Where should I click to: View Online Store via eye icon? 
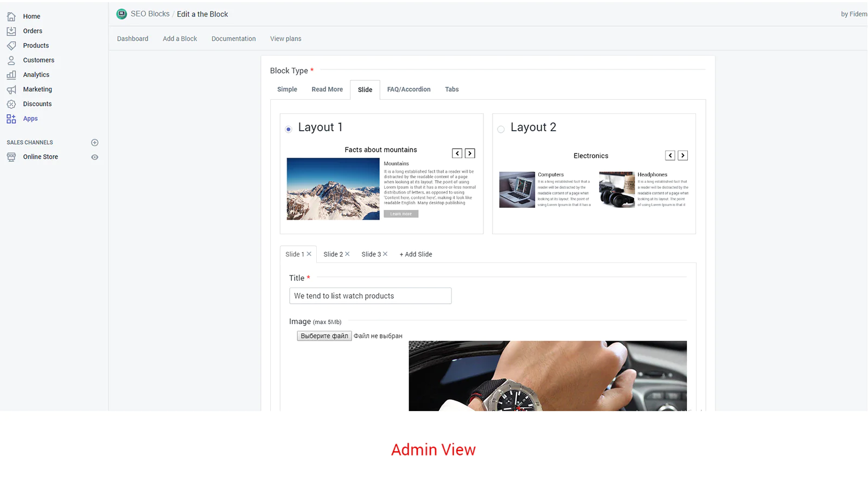95,157
